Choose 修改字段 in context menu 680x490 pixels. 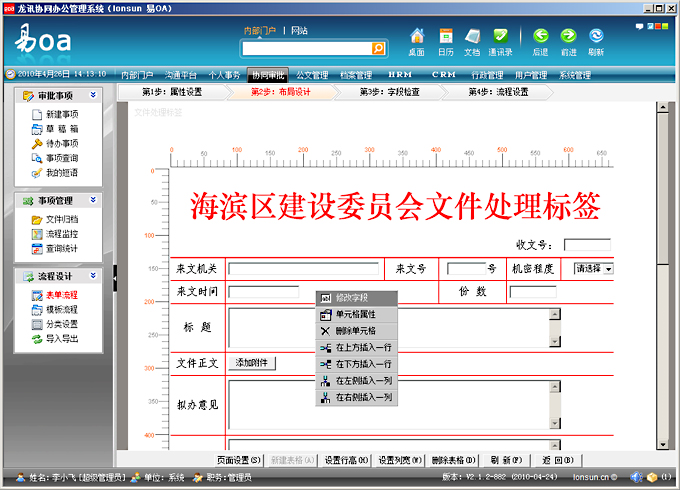point(356,298)
